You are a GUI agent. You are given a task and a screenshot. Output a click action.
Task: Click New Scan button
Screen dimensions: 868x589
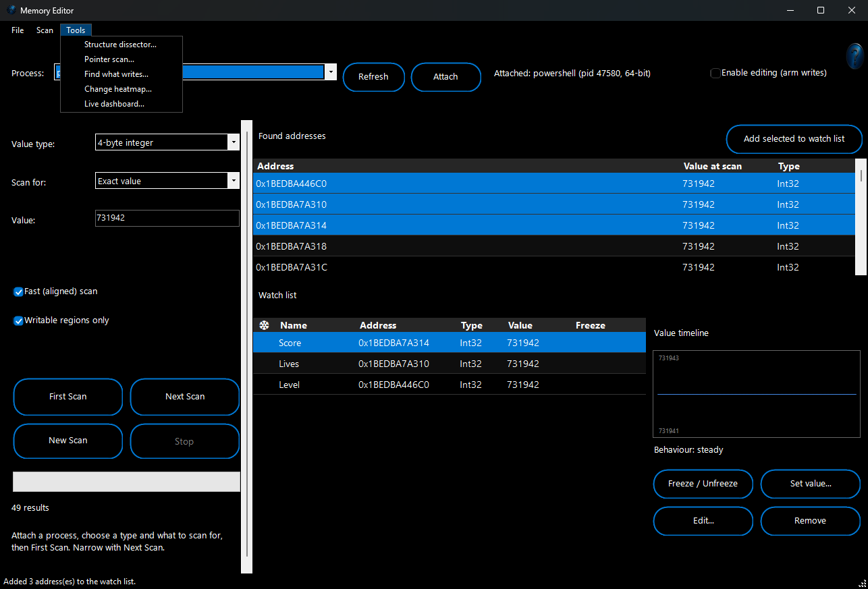click(68, 441)
